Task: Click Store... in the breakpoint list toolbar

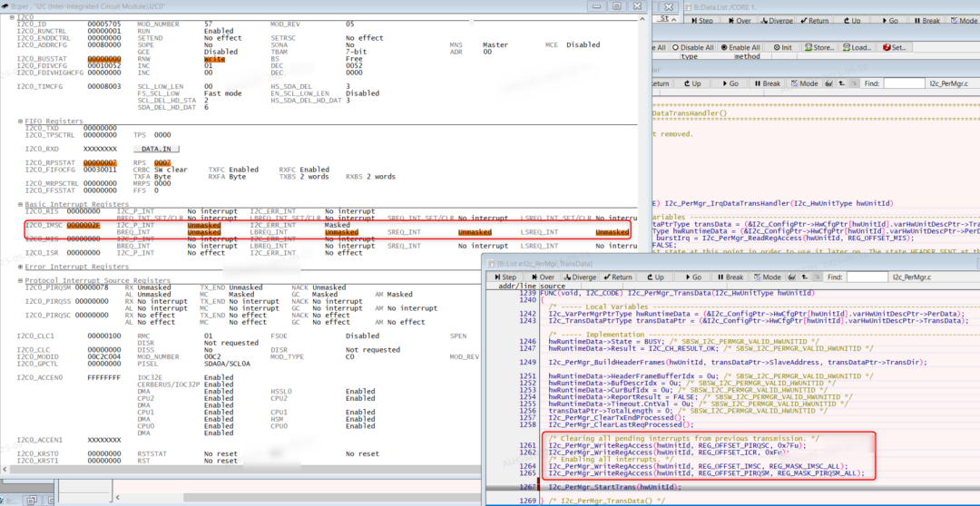Action: point(819,47)
